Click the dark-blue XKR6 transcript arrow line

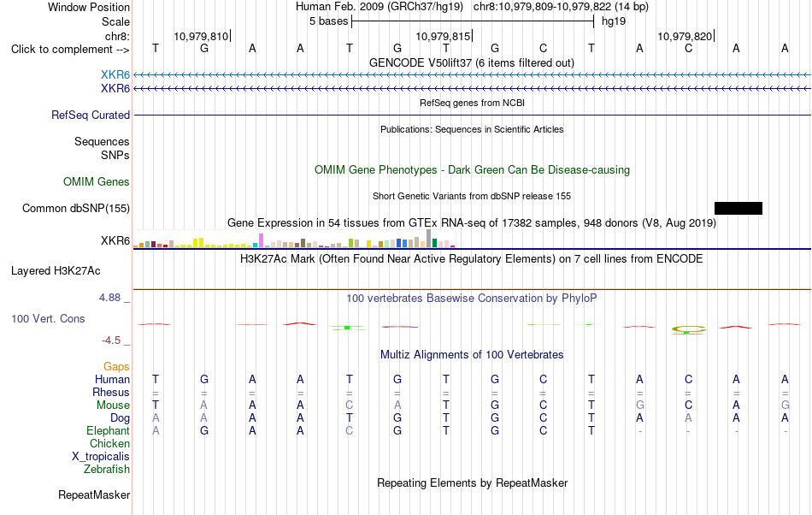tap(472, 89)
